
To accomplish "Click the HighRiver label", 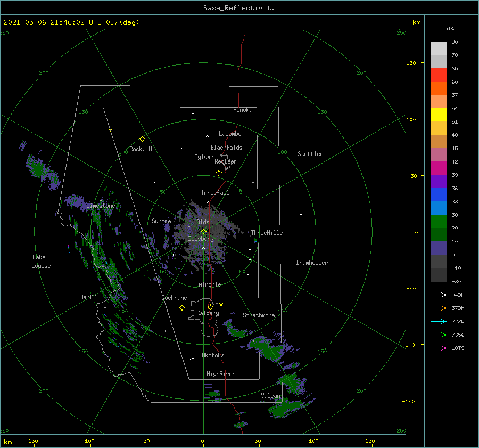I will [221, 374].
